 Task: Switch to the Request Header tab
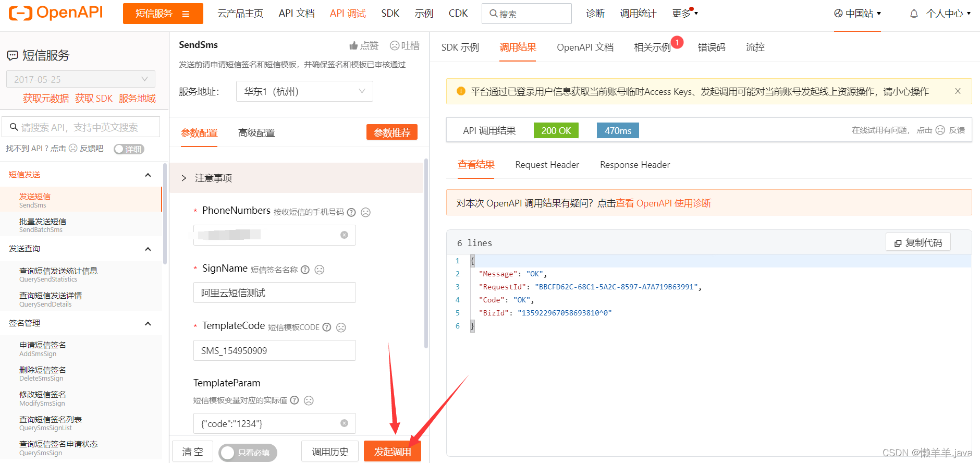[x=547, y=165]
